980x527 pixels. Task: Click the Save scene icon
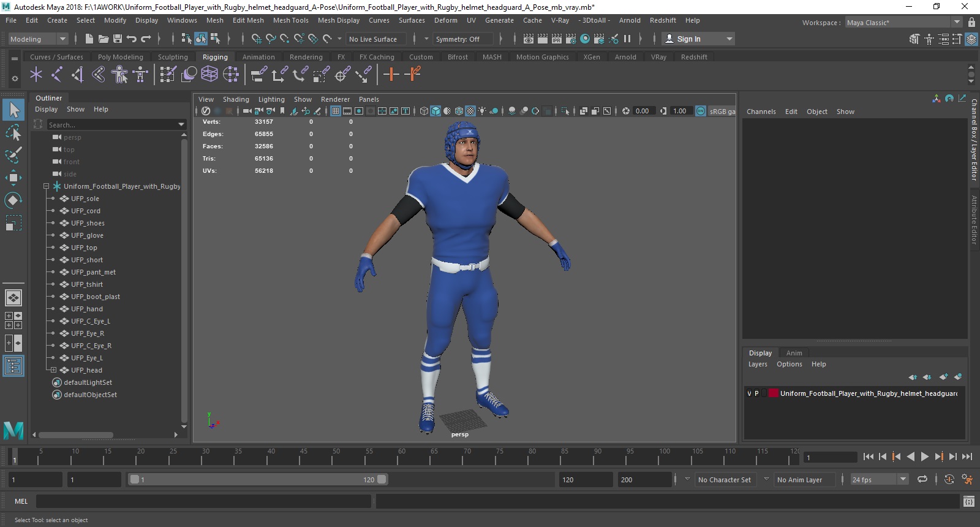118,39
